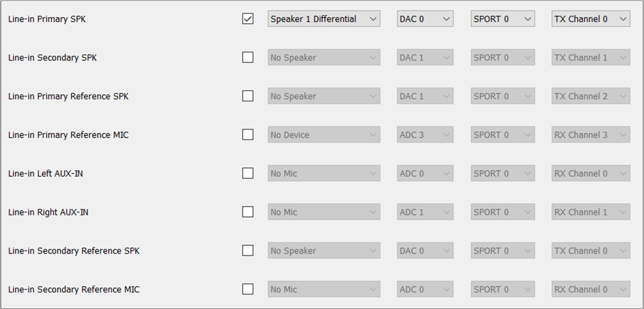Check Line-in Secondary Reference MIC checkbox
This screenshot has width=644, height=309.
pos(248,289)
